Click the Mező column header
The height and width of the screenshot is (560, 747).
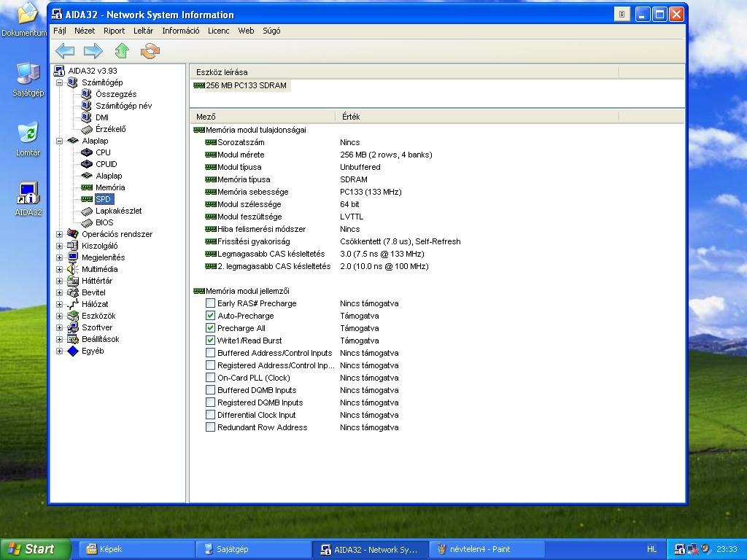click(x=263, y=116)
